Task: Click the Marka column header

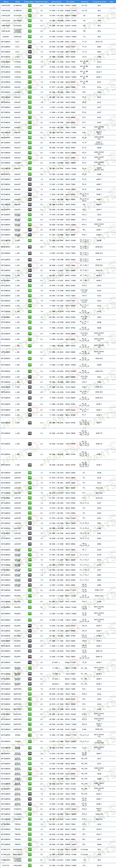Action: pos(6,1)
